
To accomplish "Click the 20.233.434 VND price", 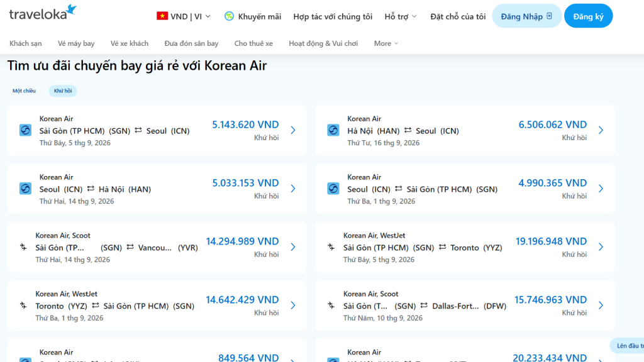I will click(550, 358).
